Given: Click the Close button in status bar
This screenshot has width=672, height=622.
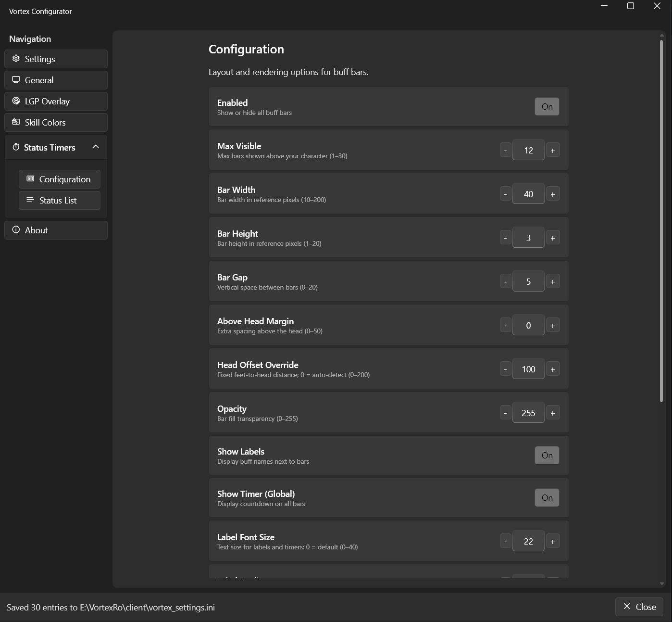Looking at the screenshot, I should click(639, 607).
